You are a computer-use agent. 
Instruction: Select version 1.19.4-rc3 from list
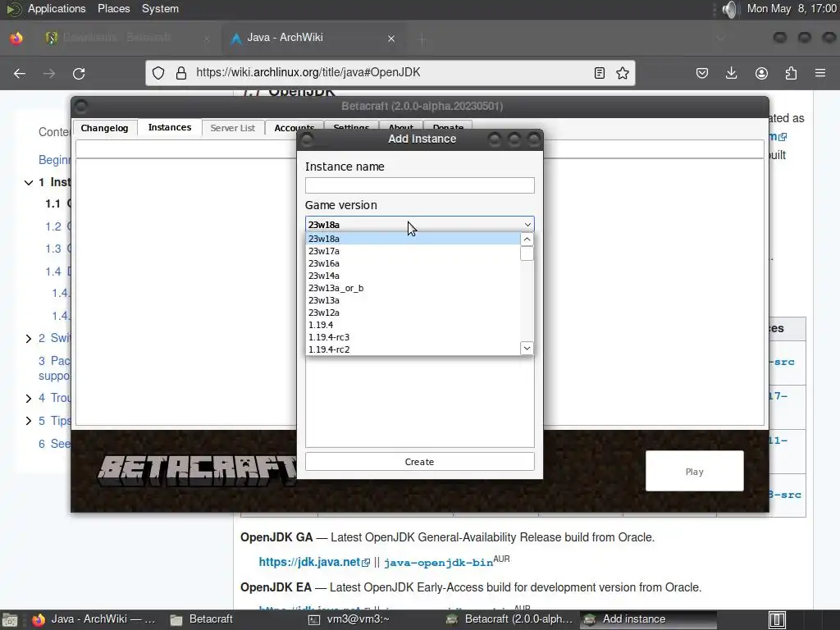[x=413, y=337]
